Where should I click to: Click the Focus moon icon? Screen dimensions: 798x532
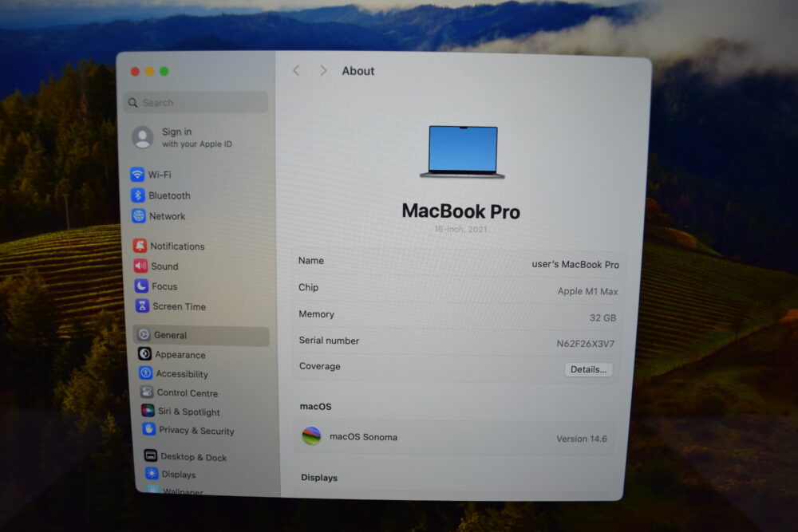141,286
